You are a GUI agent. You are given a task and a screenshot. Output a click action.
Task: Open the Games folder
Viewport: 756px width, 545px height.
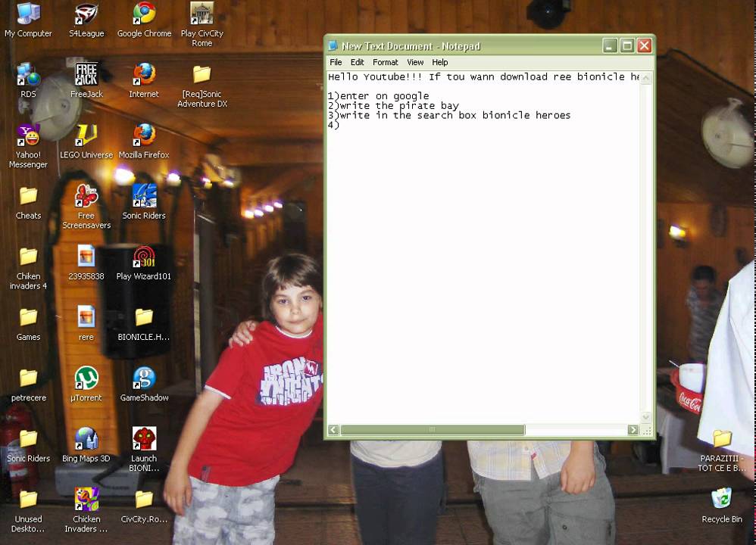click(29, 324)
